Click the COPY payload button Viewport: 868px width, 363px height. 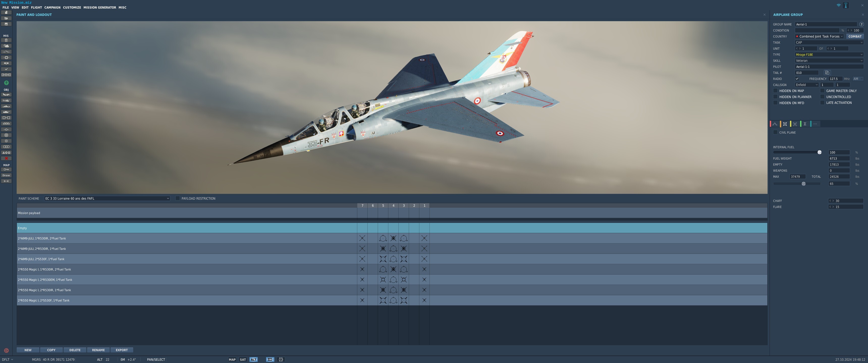51,350
